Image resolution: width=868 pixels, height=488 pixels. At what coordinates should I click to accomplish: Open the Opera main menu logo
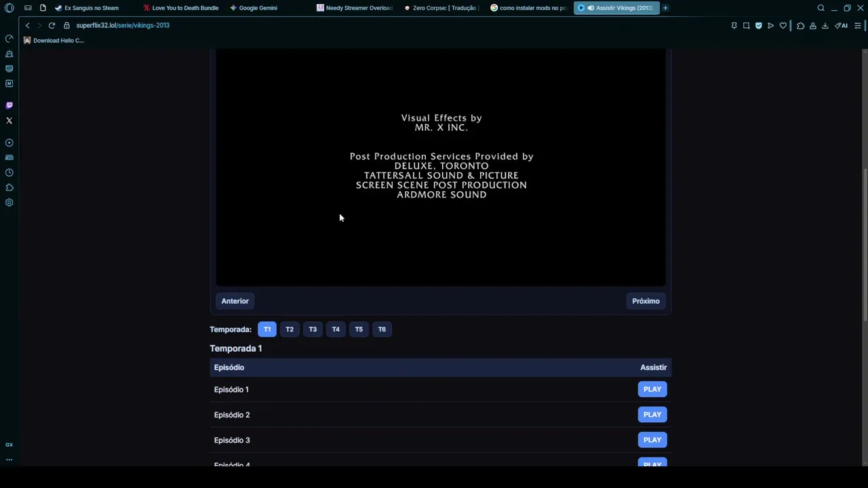(x=9, y=8)
